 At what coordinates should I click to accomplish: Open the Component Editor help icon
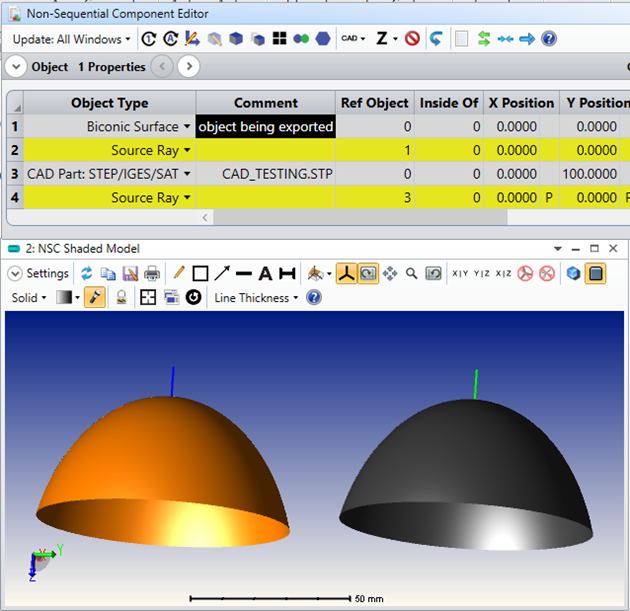point(549,39)
